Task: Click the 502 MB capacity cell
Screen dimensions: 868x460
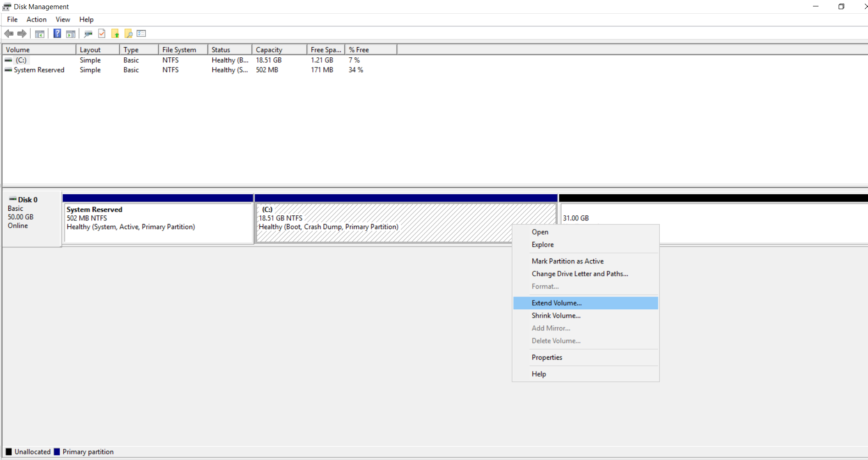Action: (267, 70)
